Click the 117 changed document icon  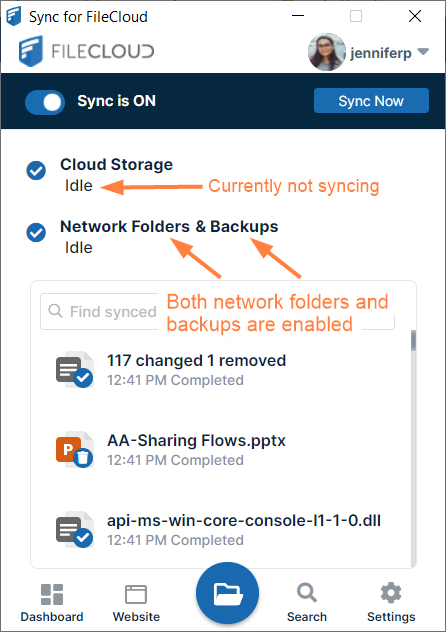coord(75,370)
